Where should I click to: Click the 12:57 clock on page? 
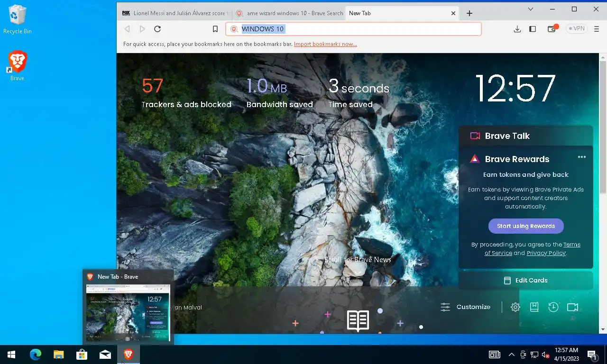[515, 89]
